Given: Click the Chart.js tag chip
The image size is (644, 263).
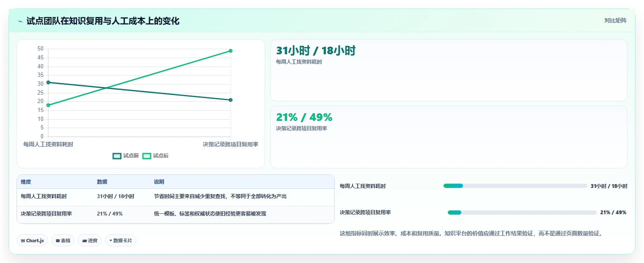Looking at the screenshot, I should point(32,241).
